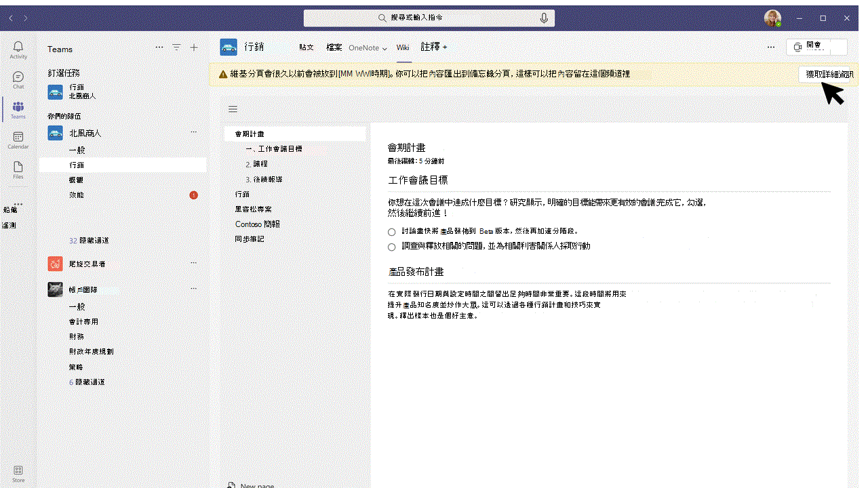The height and width of the screenshot is (488, 868).
Task: Click the 會期計畫 page title in content
Action: click(406, 148)
